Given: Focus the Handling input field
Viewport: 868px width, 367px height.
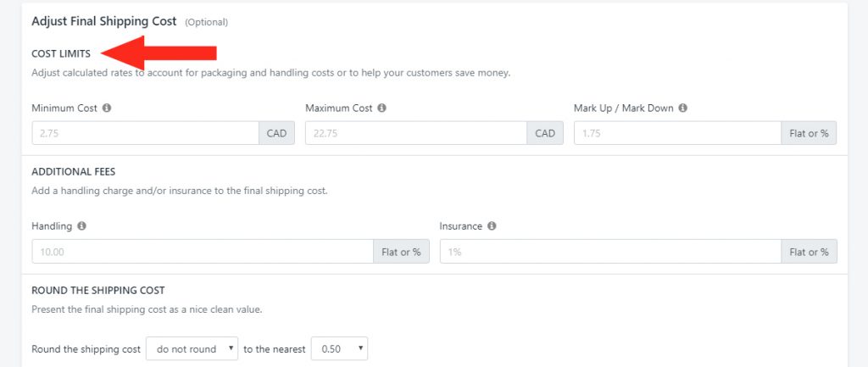Looking at the screenshot, I should (x=203, y=252).
